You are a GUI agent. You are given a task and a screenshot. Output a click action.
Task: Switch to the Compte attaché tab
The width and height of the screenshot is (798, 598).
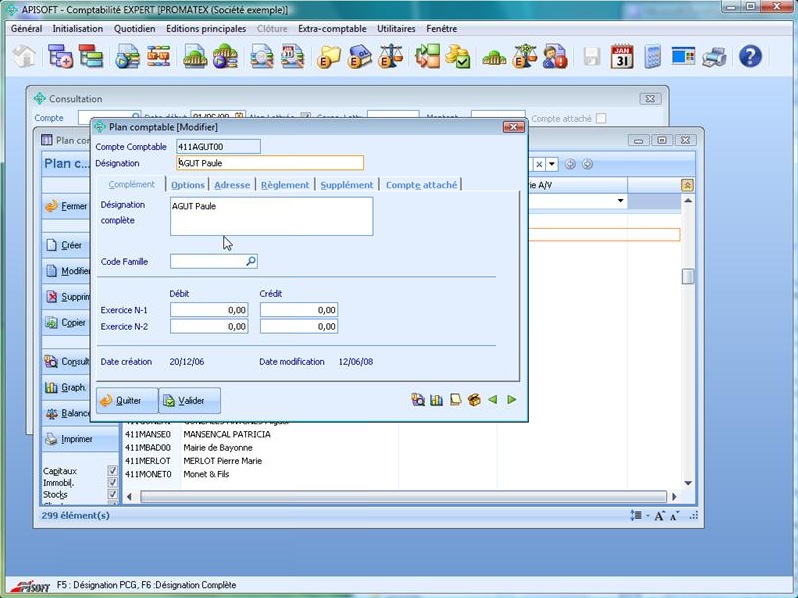coord(421,185)
